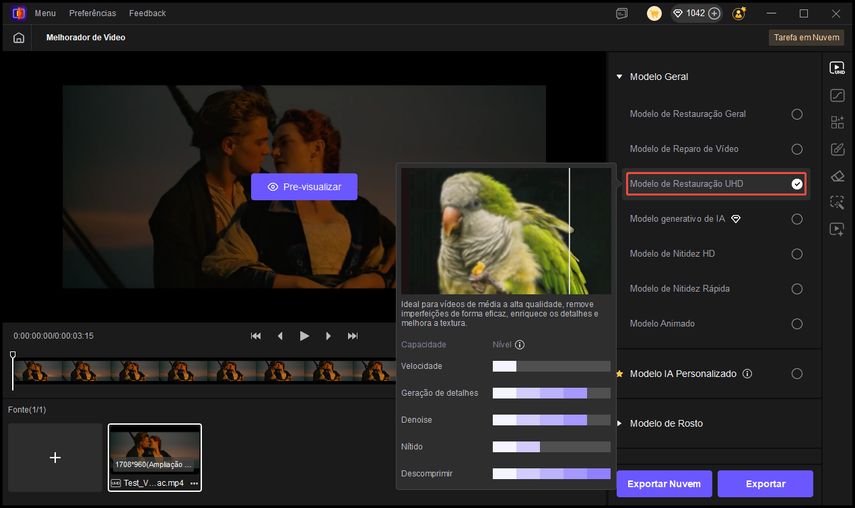Viewport: 855px width, 508px height.
Task: Collapse the Modelo Geral section
Action: [619, 77]
